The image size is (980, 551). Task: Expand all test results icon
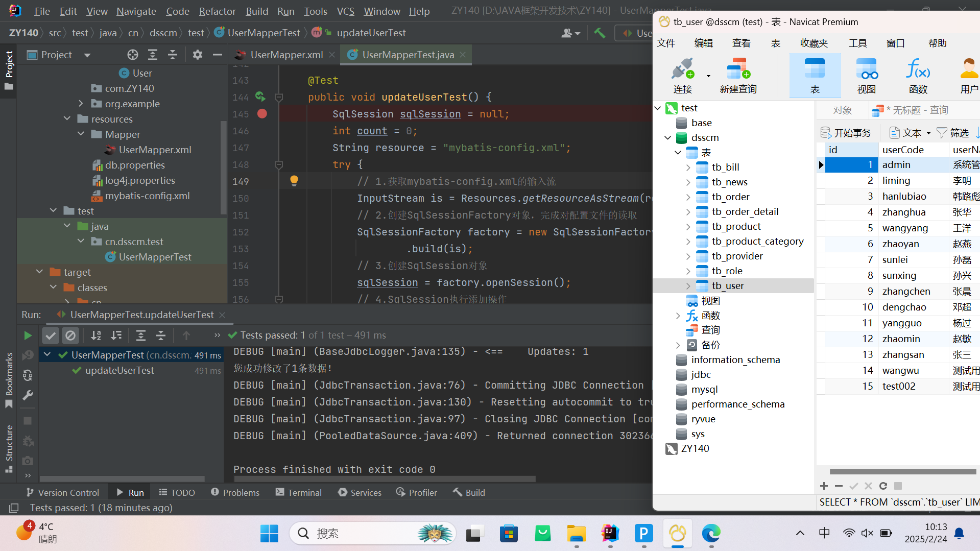[141, 336]
